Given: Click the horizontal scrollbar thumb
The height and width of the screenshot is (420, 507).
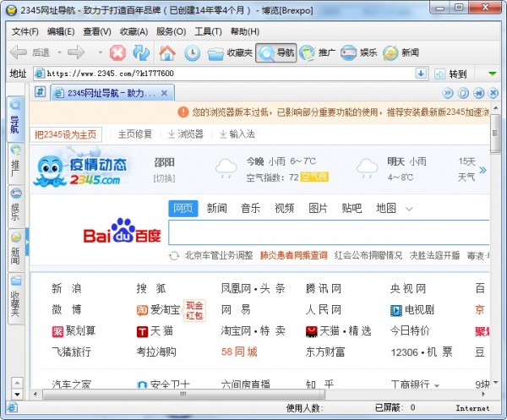Looking at the screenshot, I should coord(183,394).
